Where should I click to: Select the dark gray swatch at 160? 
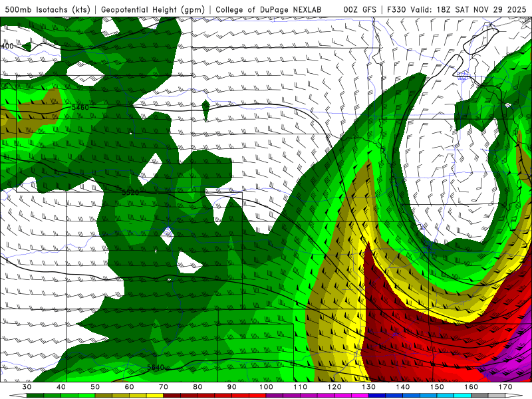[479, 396]
